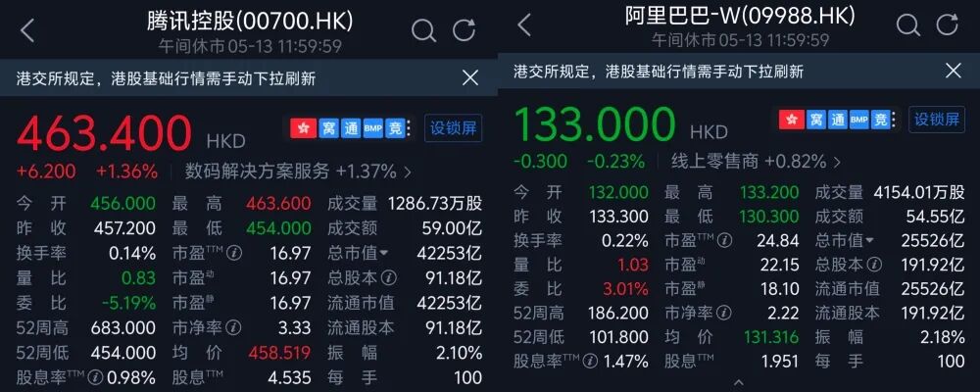Dismiss the HKEX notice on the Alibaba panel
980x392 pixels.
click(x=954, y=70)
